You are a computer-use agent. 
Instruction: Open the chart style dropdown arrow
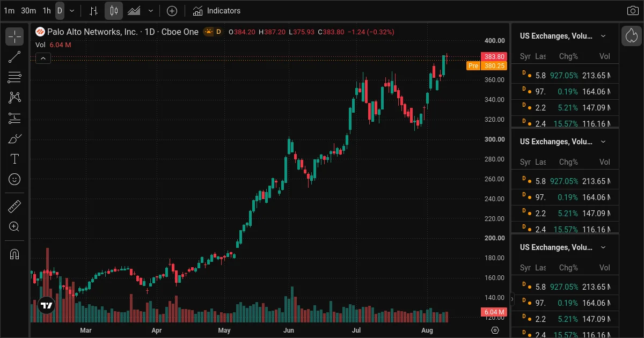pos(151,11)
